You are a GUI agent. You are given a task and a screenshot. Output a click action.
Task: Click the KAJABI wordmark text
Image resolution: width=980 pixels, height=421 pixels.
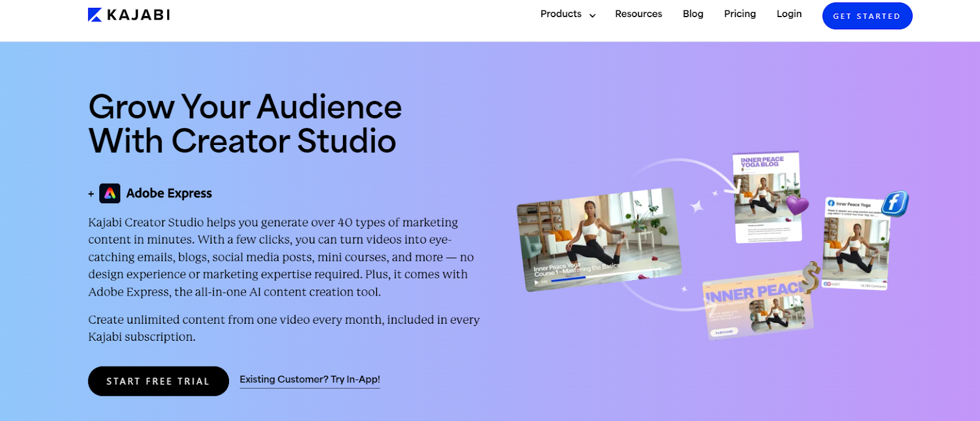point(138,15)
